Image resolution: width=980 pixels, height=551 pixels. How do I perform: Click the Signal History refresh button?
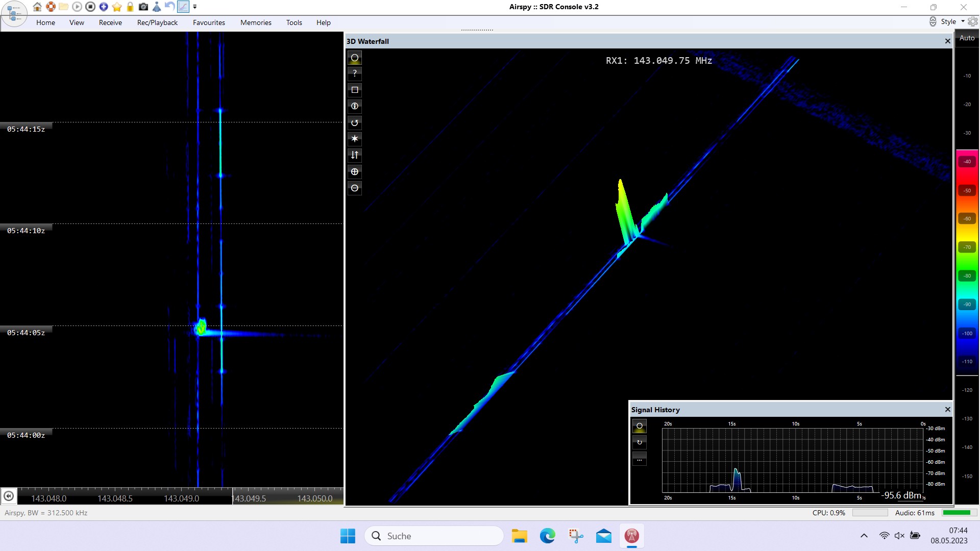pyautogui.click(x=640, y=442)
